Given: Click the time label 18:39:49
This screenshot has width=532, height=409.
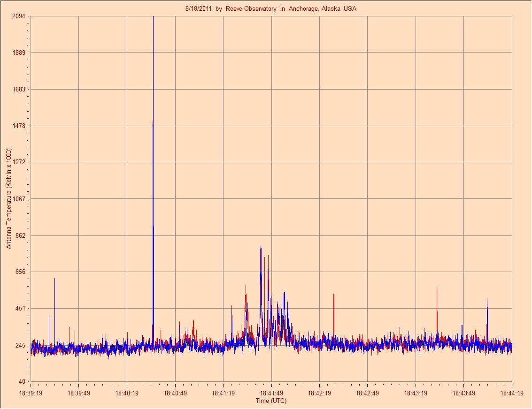Looking at the screenshot, I should pyautogui.click(x=79, y=394).
